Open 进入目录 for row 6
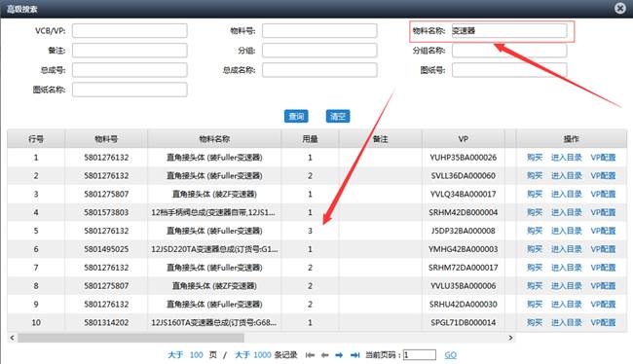The image size is (633, 364). click(567, 249)
